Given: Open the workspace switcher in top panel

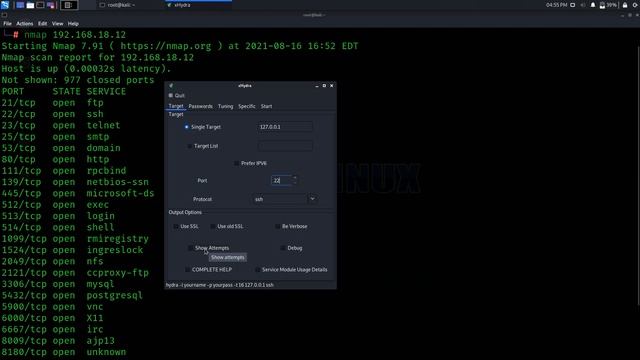Looking at the screenshot, I should 69,5.
